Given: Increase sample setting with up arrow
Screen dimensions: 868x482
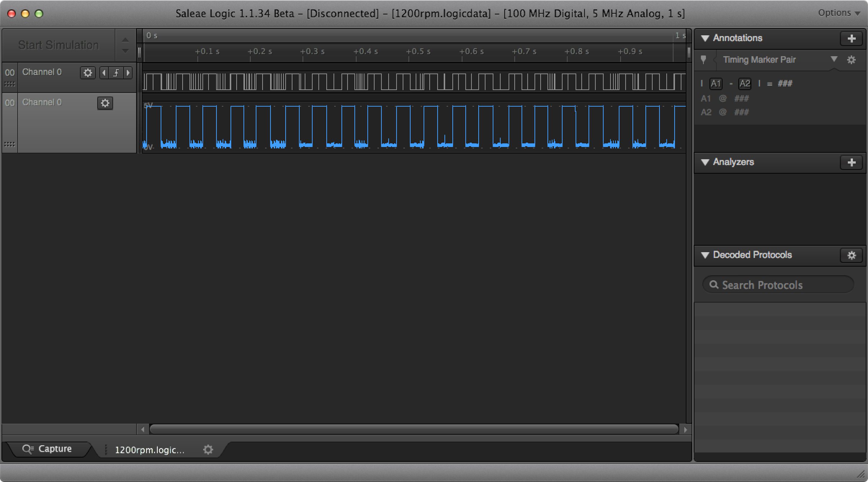Looking at the screenshot, I should (125, 40).
